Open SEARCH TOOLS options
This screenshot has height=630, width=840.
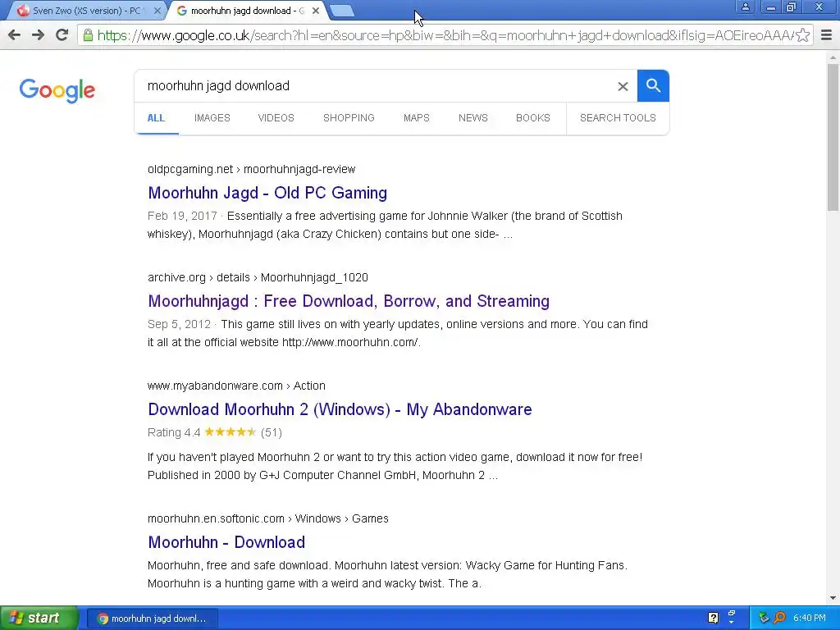click(x=618, y=118)
